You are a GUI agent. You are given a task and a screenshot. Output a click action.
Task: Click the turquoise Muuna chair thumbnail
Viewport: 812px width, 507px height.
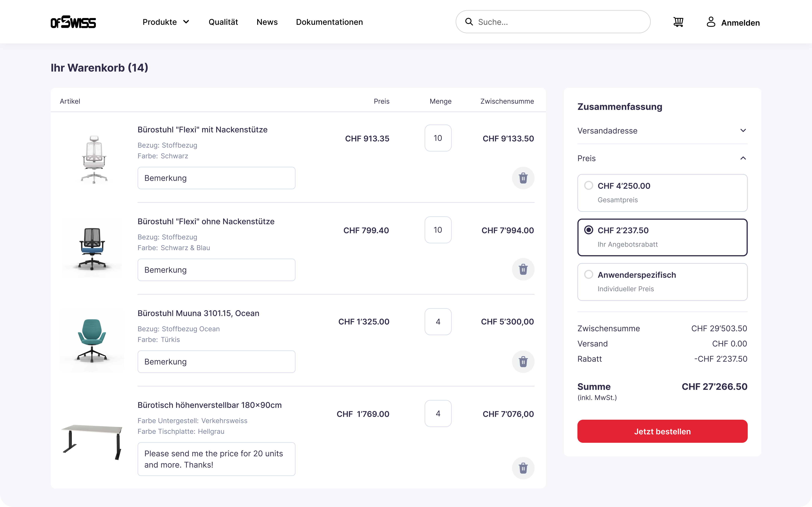(x=92, y=341)
